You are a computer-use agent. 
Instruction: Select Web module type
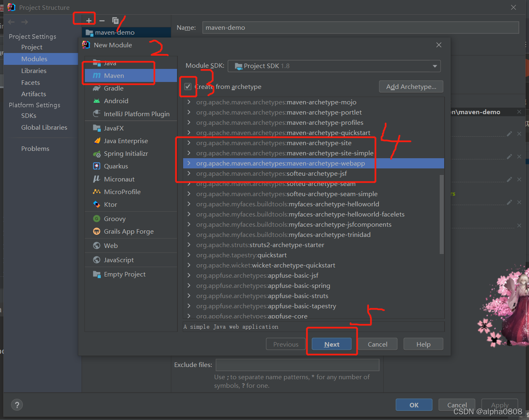(x=131, y=245)
